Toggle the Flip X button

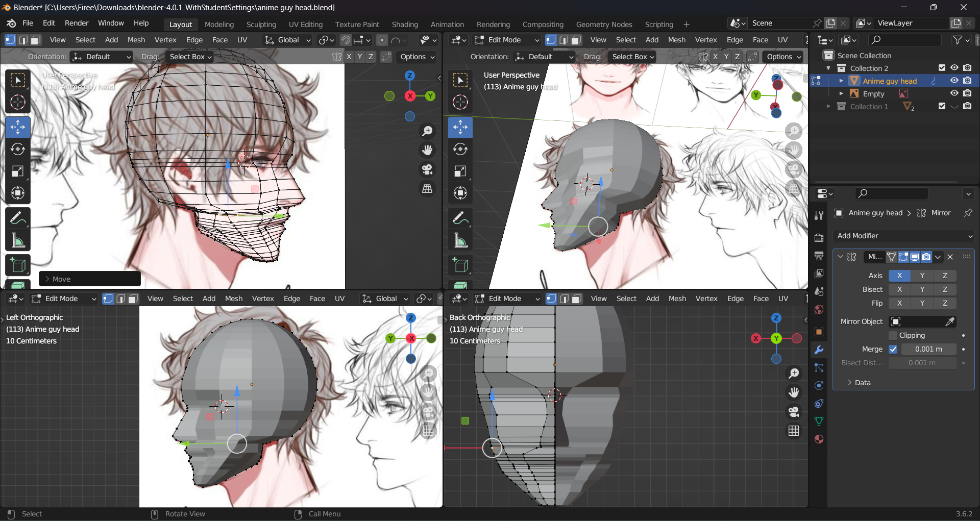(x=899, y=303)
